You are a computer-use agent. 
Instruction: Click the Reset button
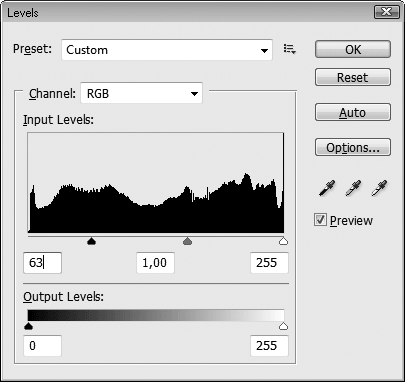coord(353,77)
